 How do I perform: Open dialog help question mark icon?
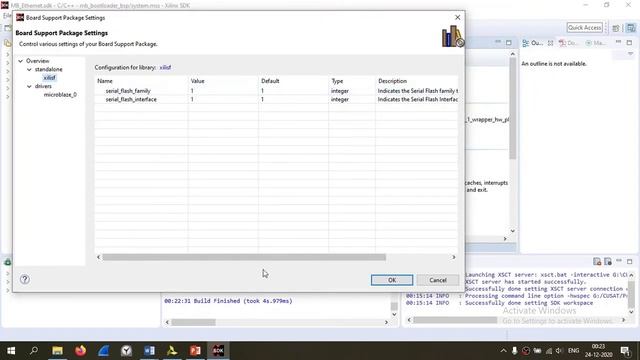24,279
